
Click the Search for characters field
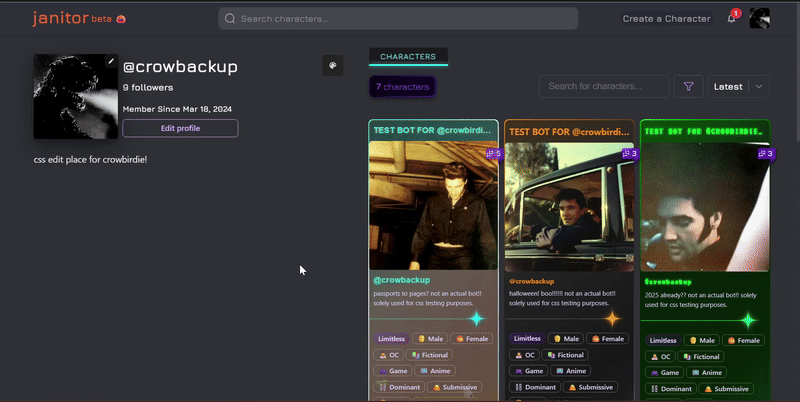[x=604, y=87]
